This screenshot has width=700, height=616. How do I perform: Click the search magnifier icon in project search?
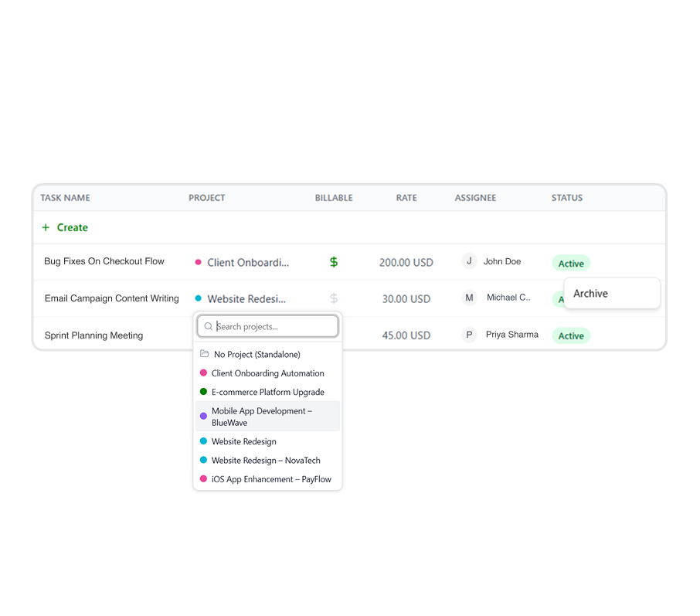pos(209,327)
